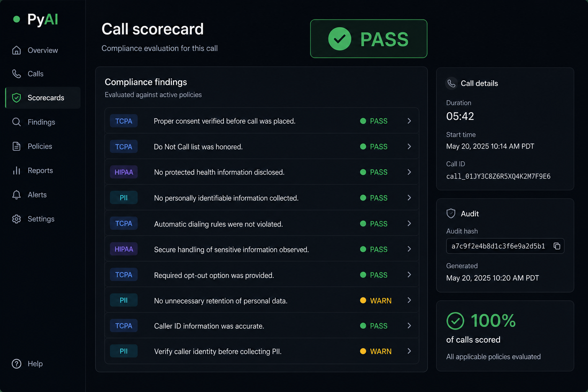The width and height of the screenshot is (588, 392).
Task: Click the WARN status on 'Verify caller identity'
Action: click(x=376, y=351)
